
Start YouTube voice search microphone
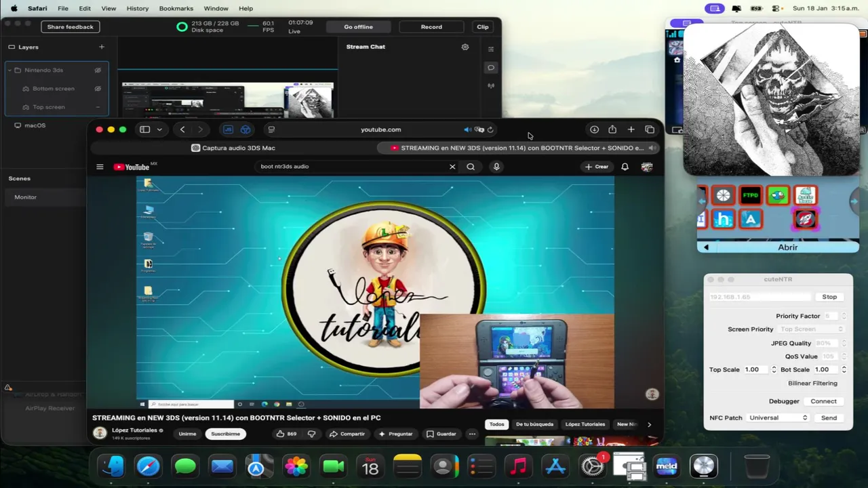coord(496,167)
